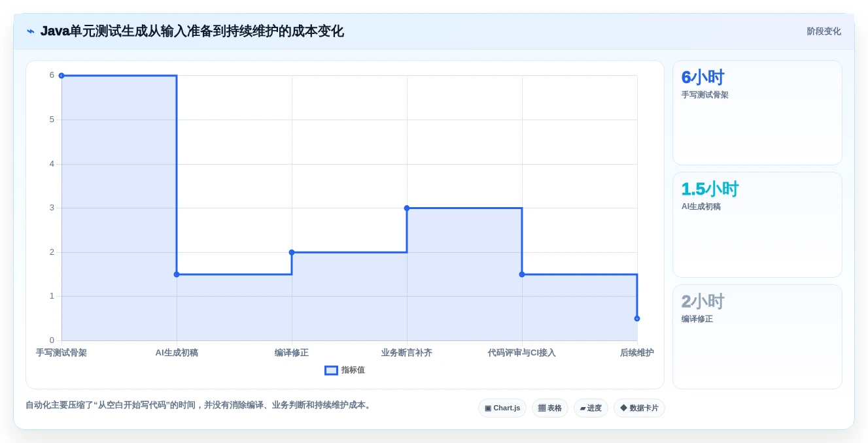Image resolution: width=868 pixels, height=443 pixels.
Task: Select the 数据卡片 chip
Action: point(639,408)
